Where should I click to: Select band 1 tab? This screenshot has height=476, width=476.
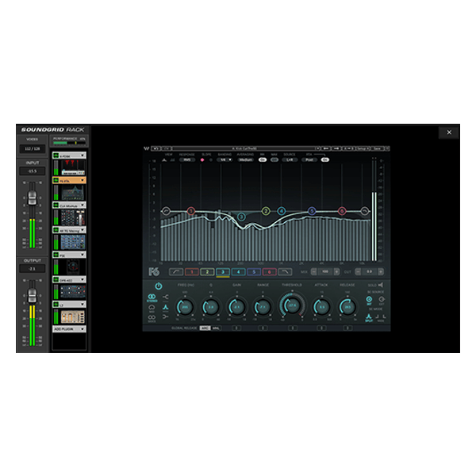(x=192, y=272)
